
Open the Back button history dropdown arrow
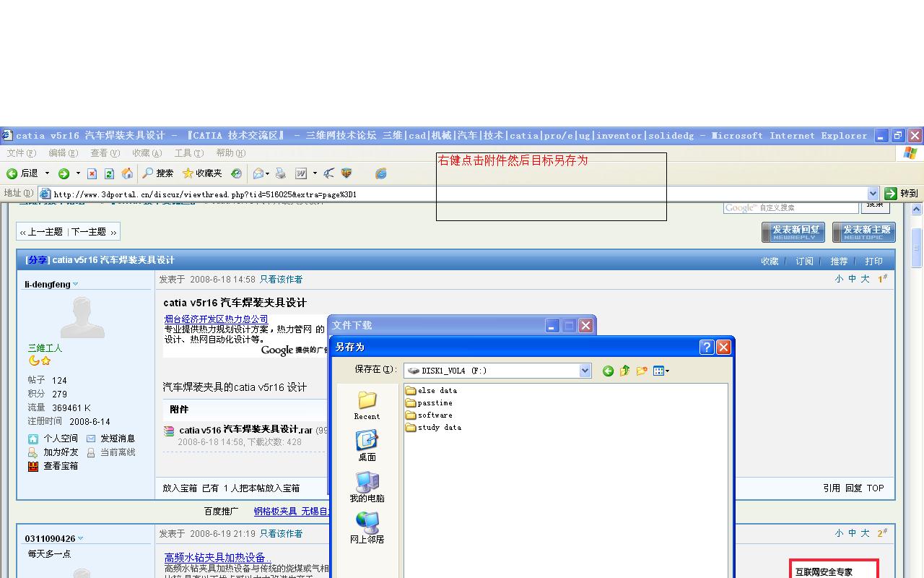(47, 173)
